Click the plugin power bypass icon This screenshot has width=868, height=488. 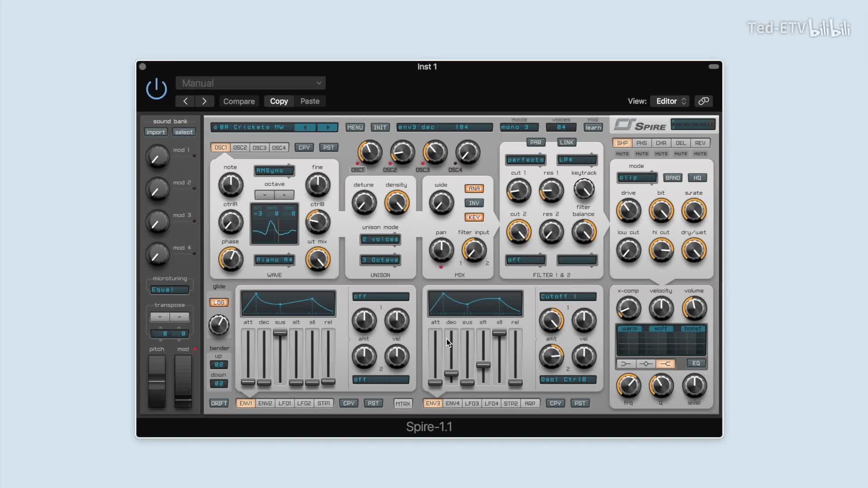pos(156,89)
